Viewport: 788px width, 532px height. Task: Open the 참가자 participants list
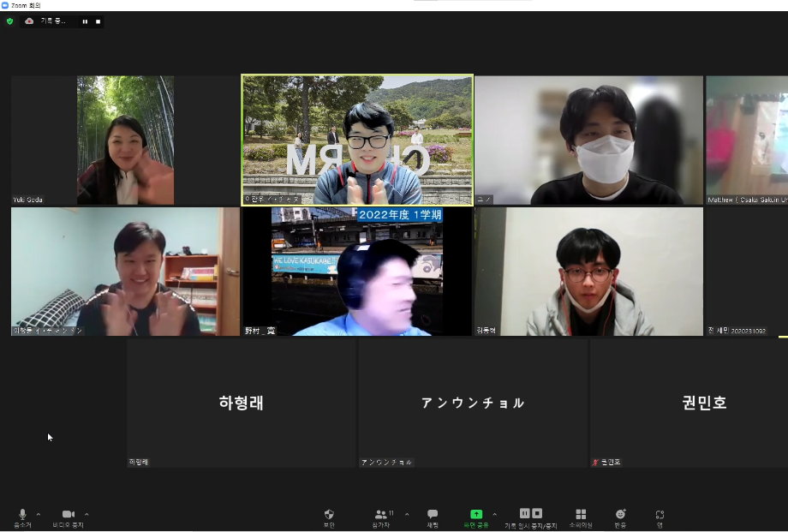(380, 512)
